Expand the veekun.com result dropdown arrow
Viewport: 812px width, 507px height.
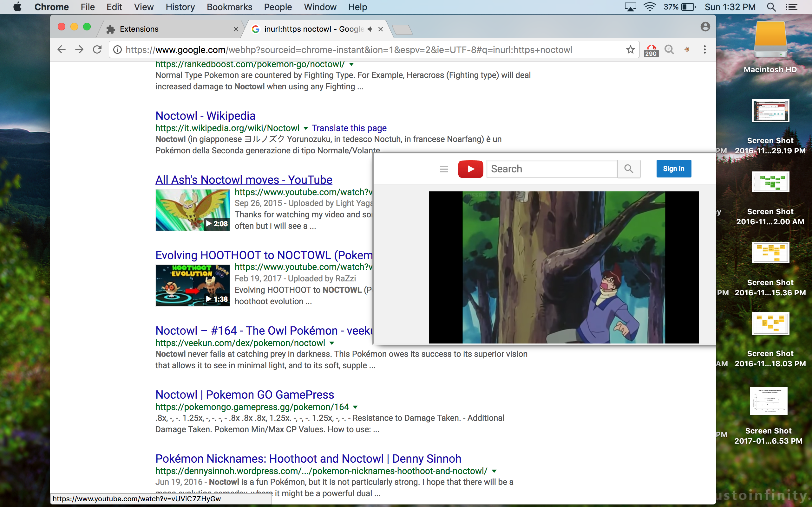click(332, 343)
